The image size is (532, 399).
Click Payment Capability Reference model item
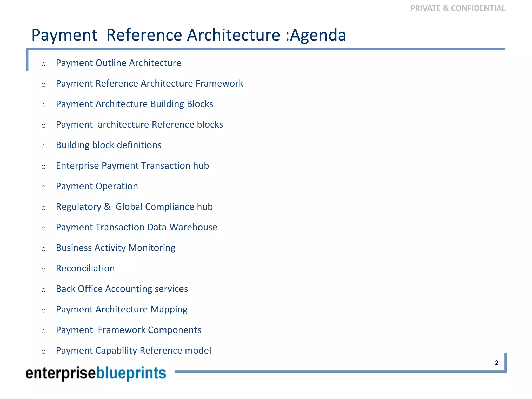134,350
